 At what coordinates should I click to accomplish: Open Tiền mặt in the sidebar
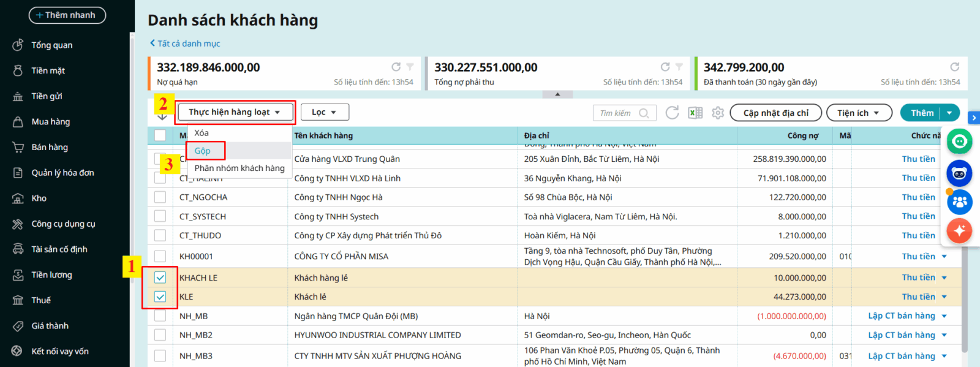48,70
